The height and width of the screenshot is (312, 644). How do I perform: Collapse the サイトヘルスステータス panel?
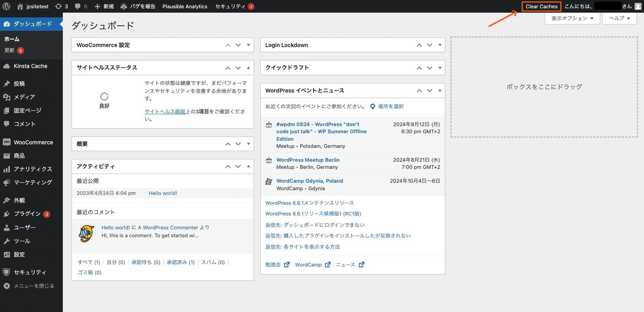(x=249, y=68)
